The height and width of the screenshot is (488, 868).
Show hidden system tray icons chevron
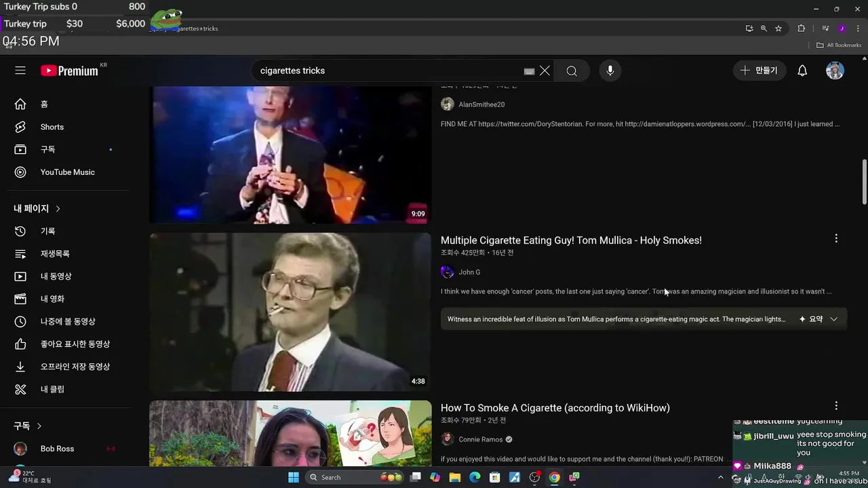[720, 477]
